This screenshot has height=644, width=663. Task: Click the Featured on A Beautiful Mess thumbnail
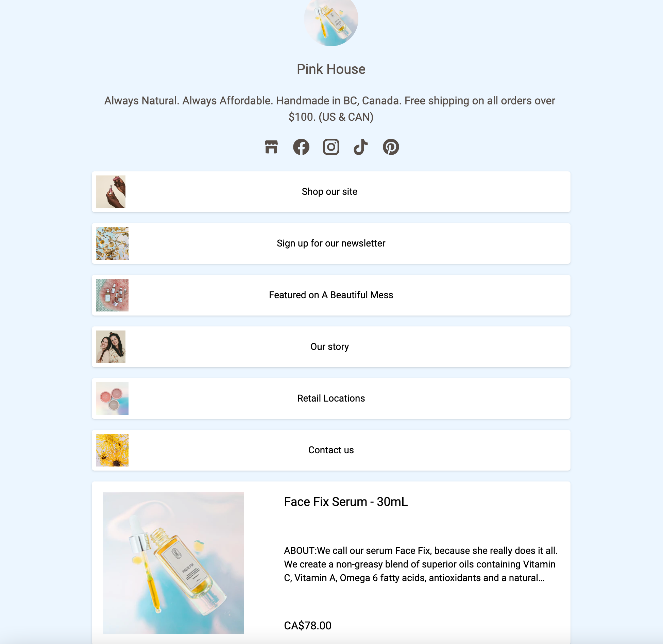point(113,295)
